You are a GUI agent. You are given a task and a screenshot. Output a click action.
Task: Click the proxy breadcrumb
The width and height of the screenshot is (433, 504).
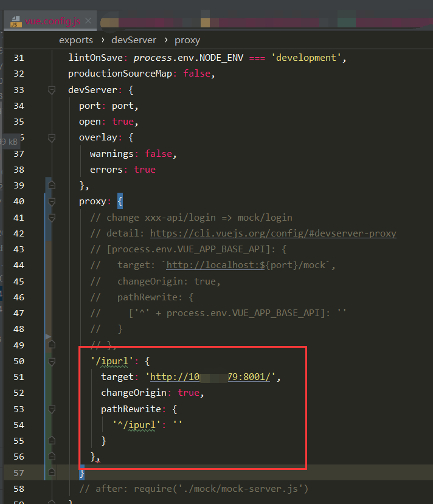point(187,41)
